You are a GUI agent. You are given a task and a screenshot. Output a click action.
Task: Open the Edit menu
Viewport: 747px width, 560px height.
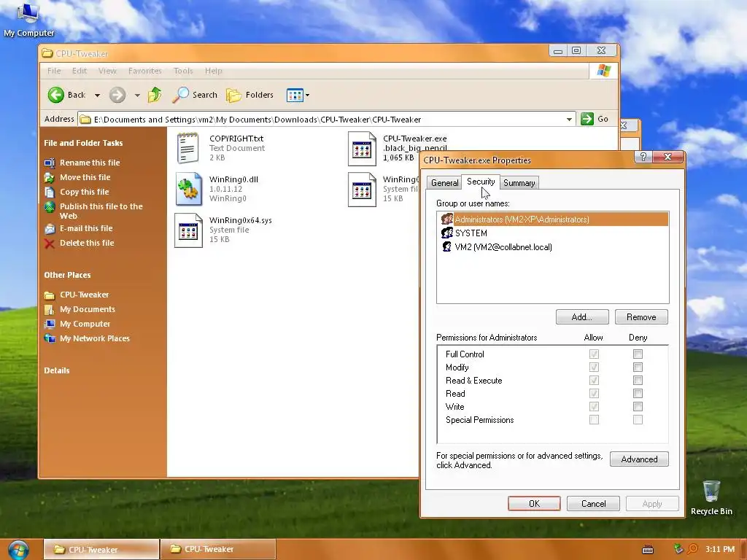pyautogui.click(x=80, y=71)
